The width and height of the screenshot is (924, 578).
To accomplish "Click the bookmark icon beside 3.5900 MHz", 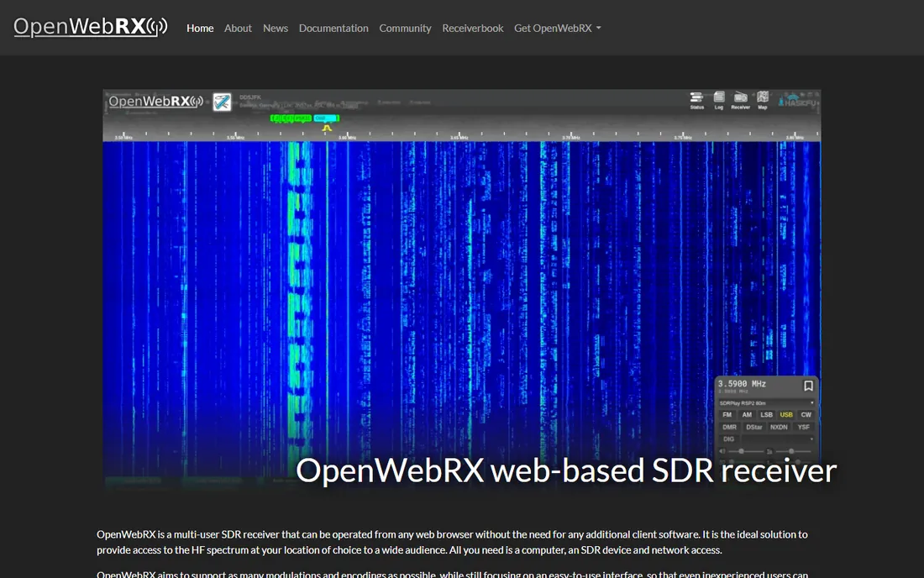I will (x=808, y=386).
